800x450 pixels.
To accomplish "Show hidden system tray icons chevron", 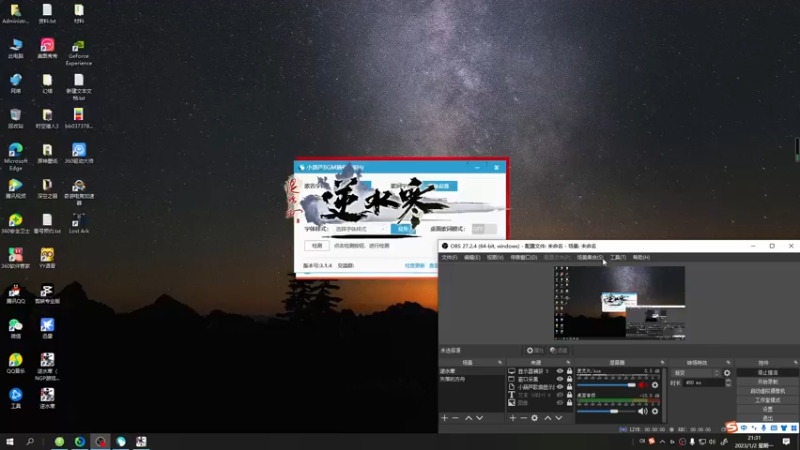I will coord(662,442).
